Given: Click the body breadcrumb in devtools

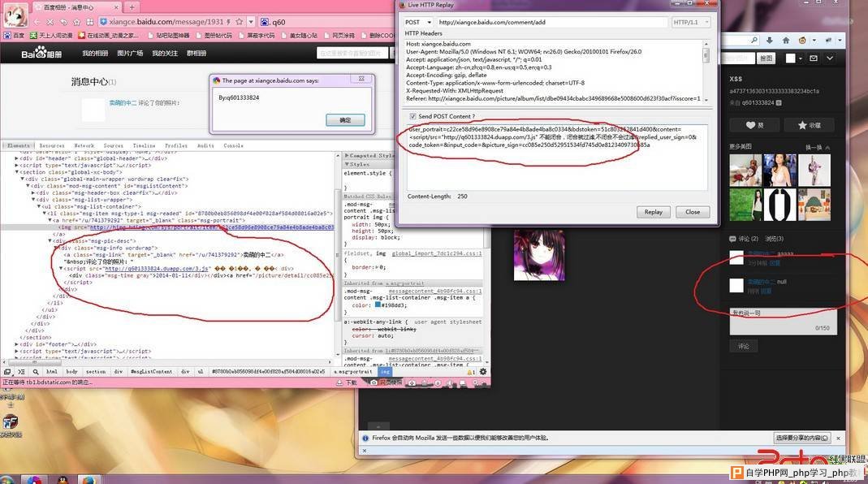Looking at the screenshot, I should (72, 372).
